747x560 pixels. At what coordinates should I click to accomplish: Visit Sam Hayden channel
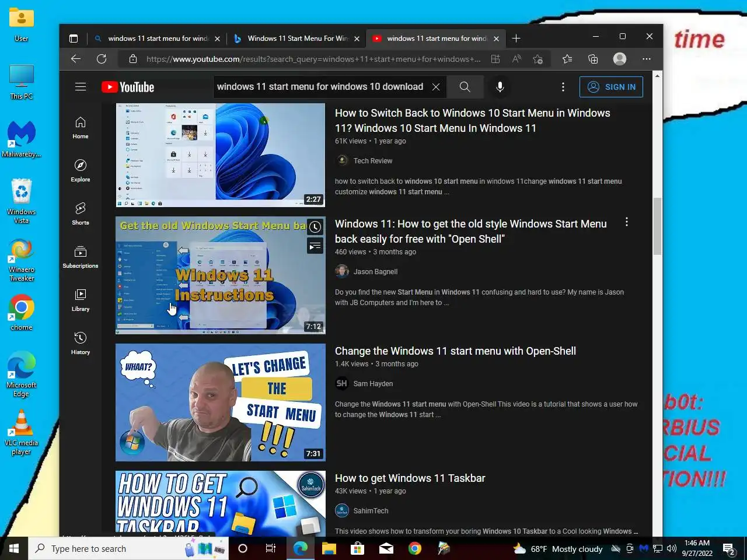tap(373, 384)
